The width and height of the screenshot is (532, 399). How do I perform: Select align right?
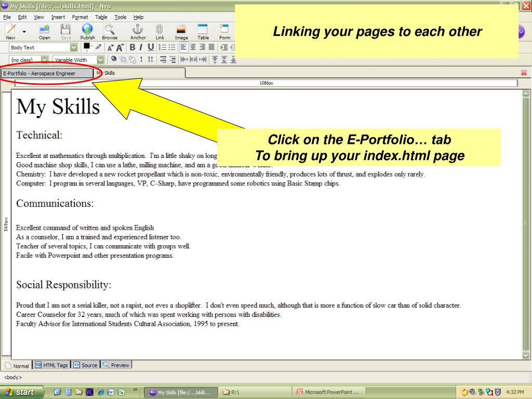(202, 47)
